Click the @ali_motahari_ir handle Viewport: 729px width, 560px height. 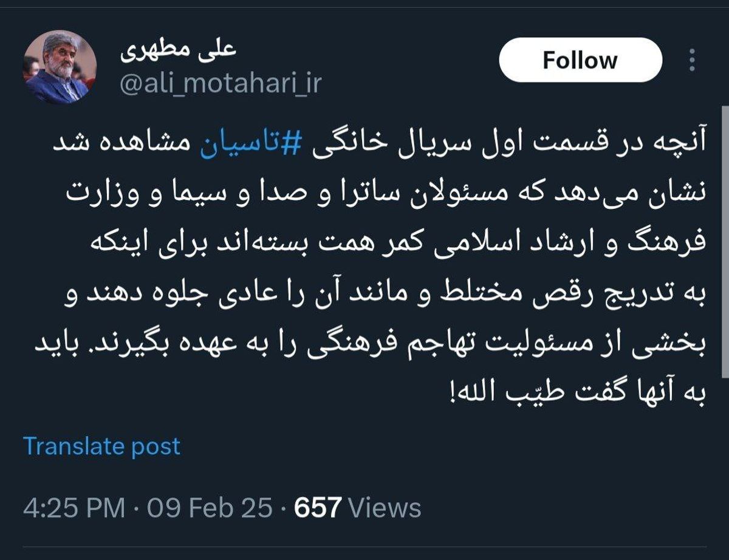point(220,83)
